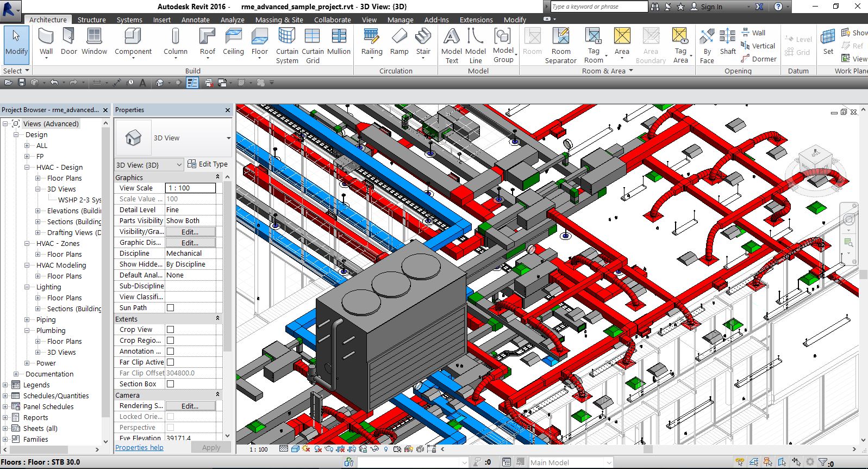
Task: Open the Select panel dropdown
Action: tap(16, 71)
